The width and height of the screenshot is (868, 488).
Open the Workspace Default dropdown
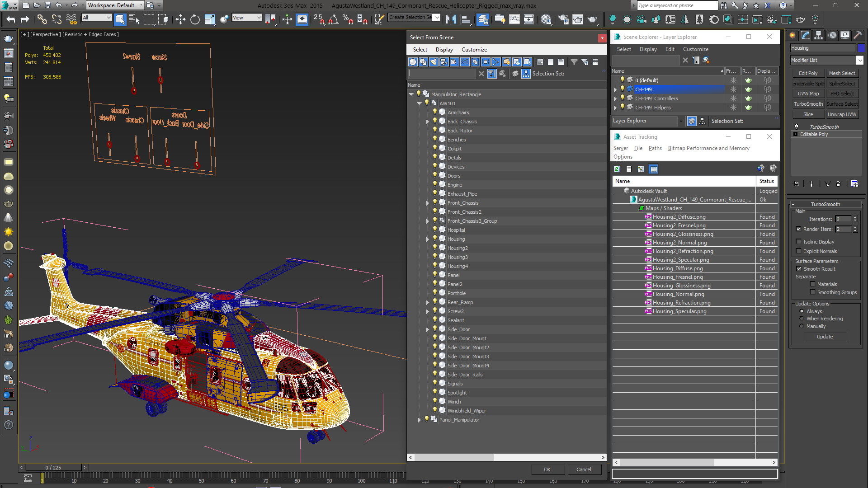point(141,5)
